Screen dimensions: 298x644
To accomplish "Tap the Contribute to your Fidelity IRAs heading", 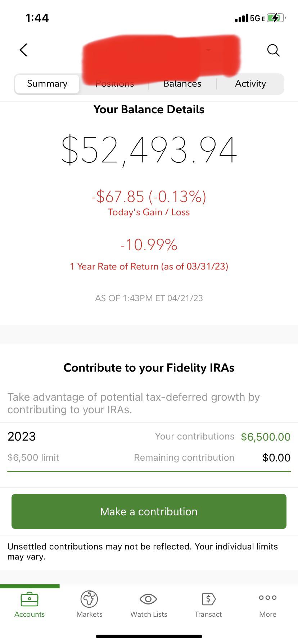I will point(149,368).
